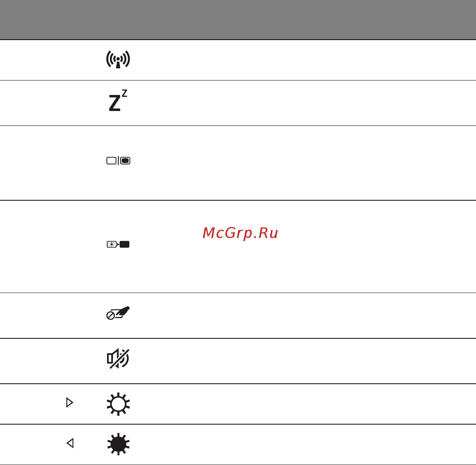Mute using the crossed-out speaker icon

[x=118, y=359]
